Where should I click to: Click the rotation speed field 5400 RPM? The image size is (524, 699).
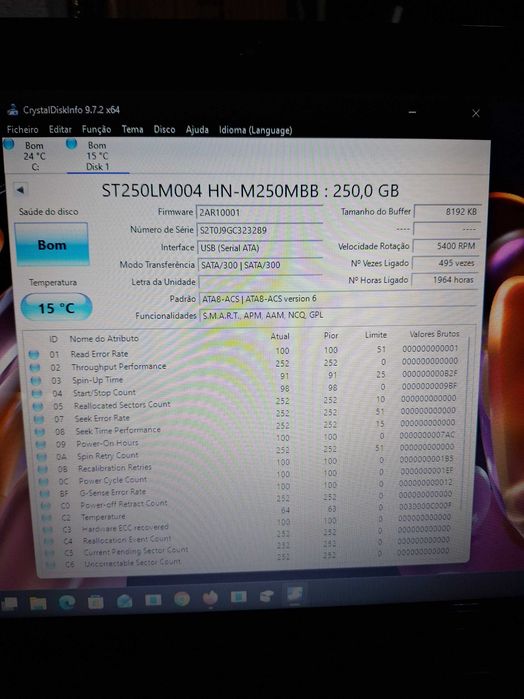coord(446,246)
